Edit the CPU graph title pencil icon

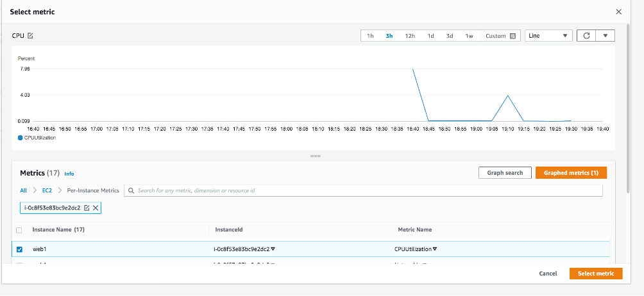[30, 36]
